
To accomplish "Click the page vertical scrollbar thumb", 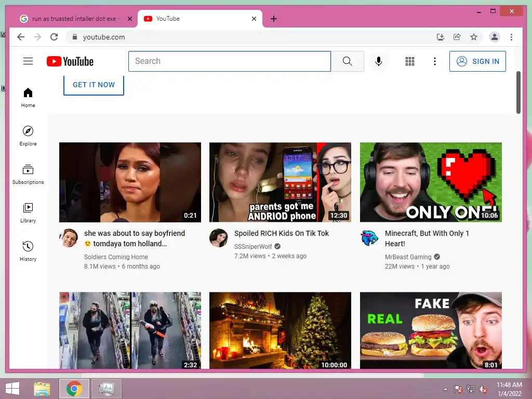I will click(x=518, y=92).
